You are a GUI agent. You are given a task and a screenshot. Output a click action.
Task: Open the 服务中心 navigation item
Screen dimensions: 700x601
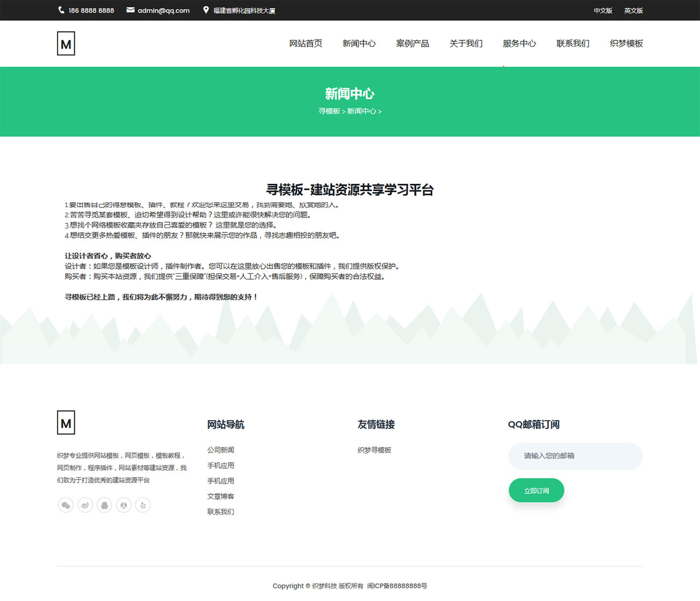(519, 44)
